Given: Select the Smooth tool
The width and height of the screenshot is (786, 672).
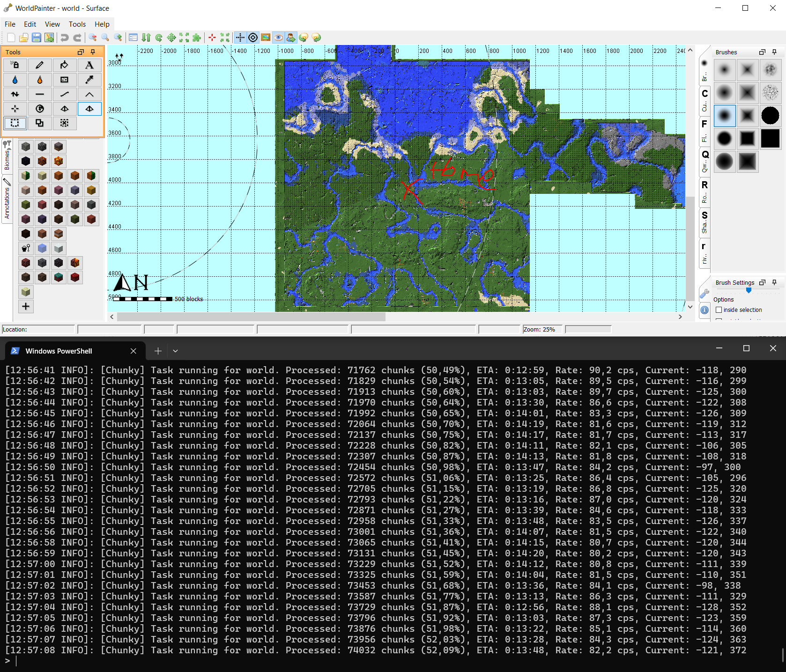Looking at the screenshot, I should (x=65, y=94).
